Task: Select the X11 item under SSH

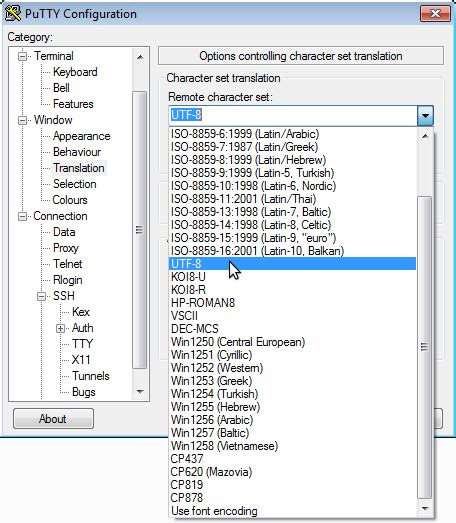Action: click(x=81, y=360)
